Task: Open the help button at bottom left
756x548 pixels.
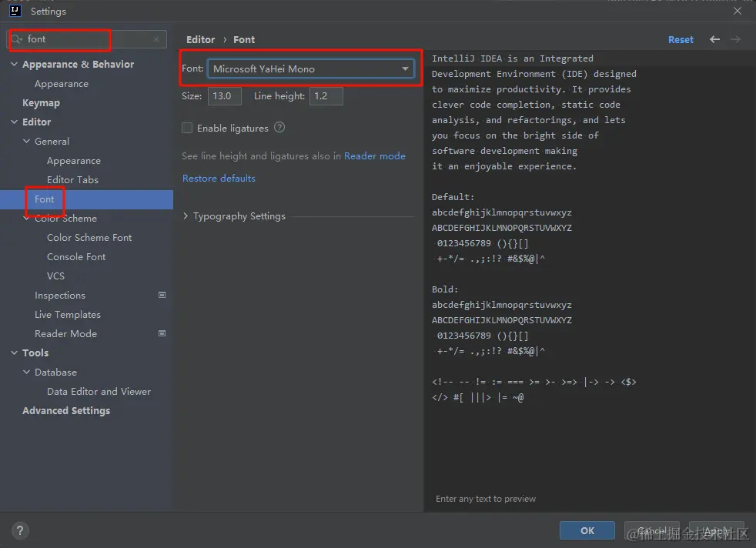Action: coord(20,530)
